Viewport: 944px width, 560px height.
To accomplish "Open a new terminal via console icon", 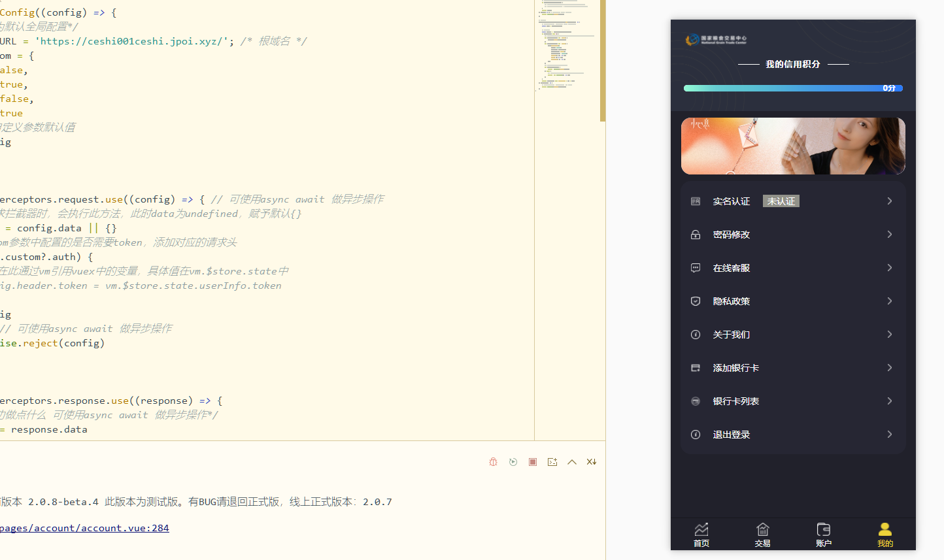I will [552, 462].
